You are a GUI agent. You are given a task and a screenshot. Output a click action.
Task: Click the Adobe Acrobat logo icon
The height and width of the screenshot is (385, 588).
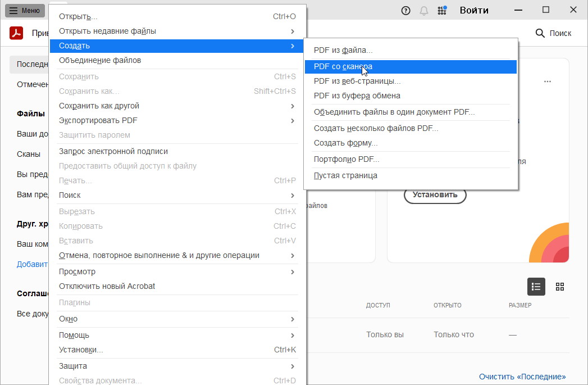coord(16,33)
